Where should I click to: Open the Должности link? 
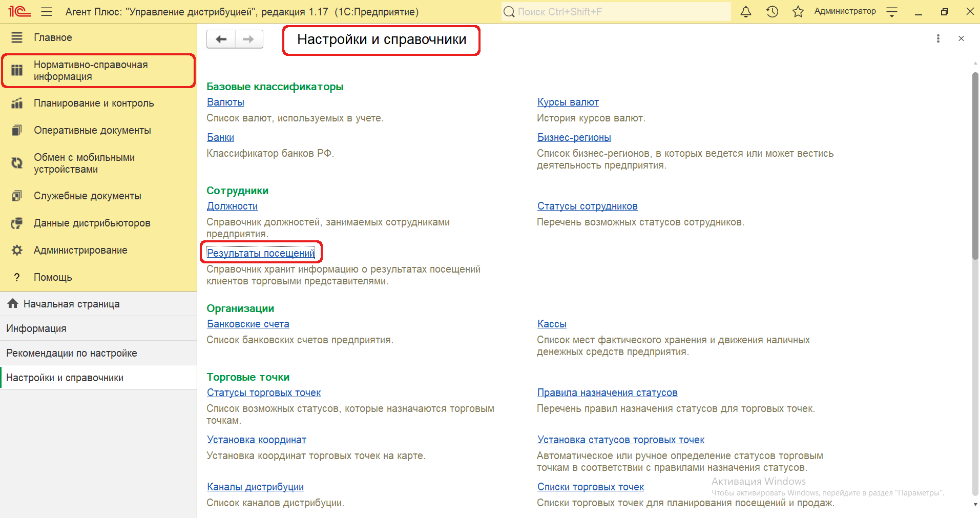232,206
